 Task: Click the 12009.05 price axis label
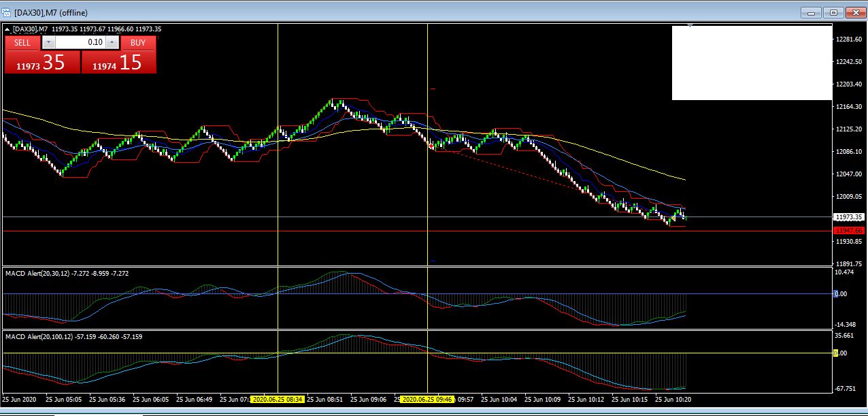tap(849, 197)
